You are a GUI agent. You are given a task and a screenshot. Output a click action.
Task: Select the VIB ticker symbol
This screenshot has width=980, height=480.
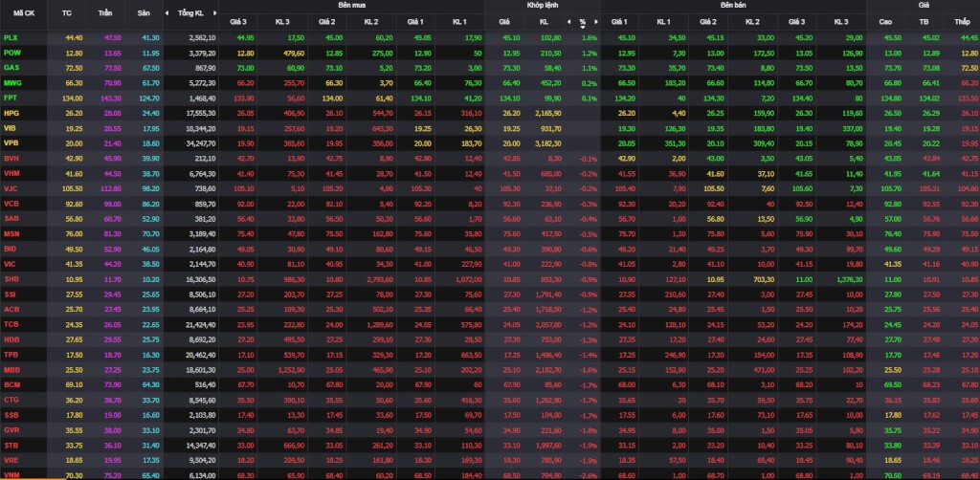[10, 128]
